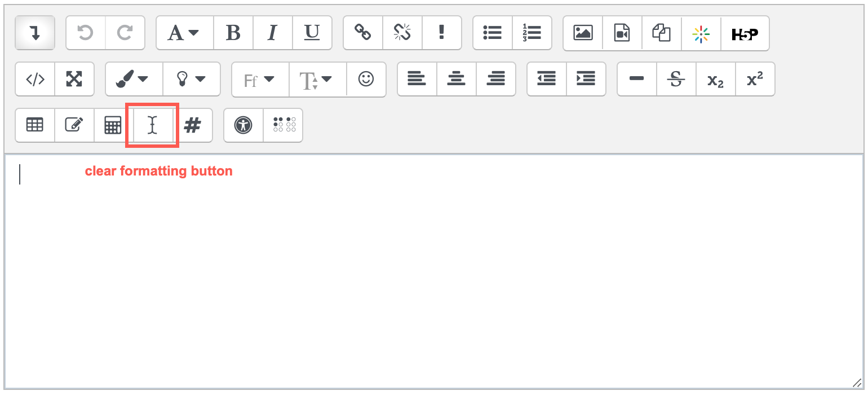Insert H5P content
868x395 pixels.
(x=745, y=33)
